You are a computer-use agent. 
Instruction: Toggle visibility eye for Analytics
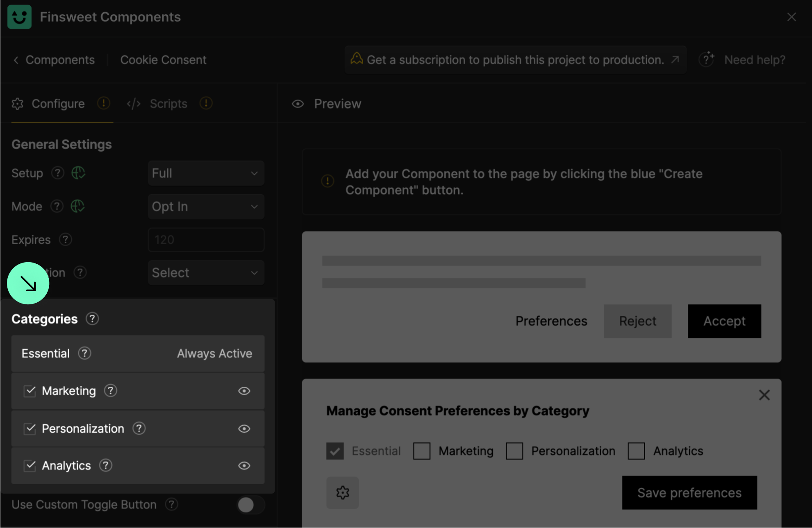coord(244,466)
